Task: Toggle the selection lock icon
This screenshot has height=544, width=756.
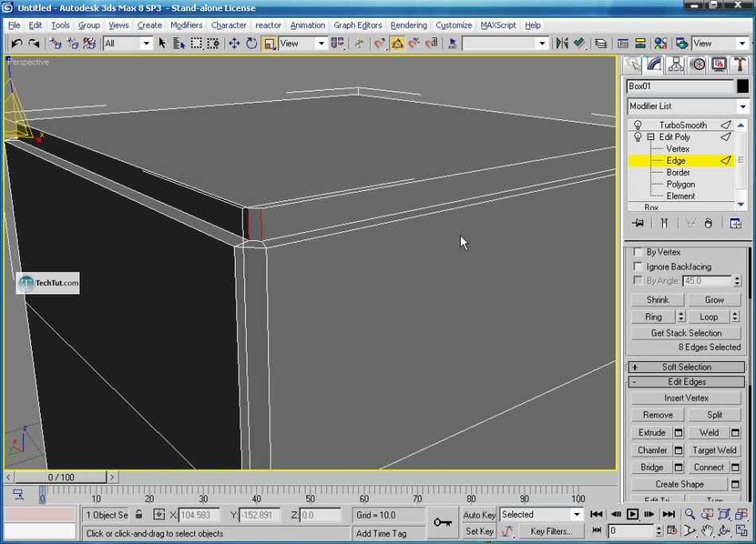Action: 138,515
